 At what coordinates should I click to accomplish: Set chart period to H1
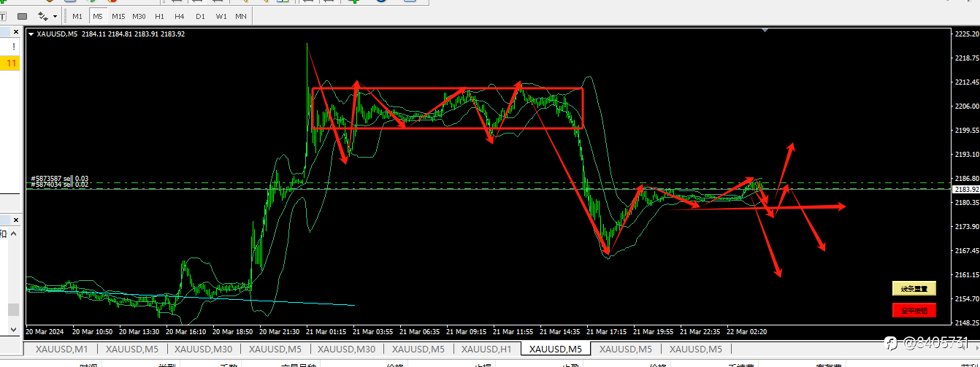[x=159, y=16]
